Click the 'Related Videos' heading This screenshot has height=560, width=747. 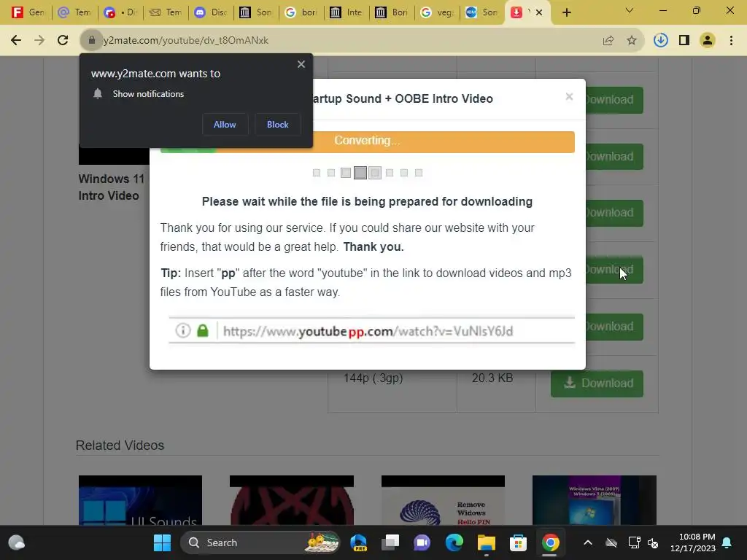click(120, 446)
